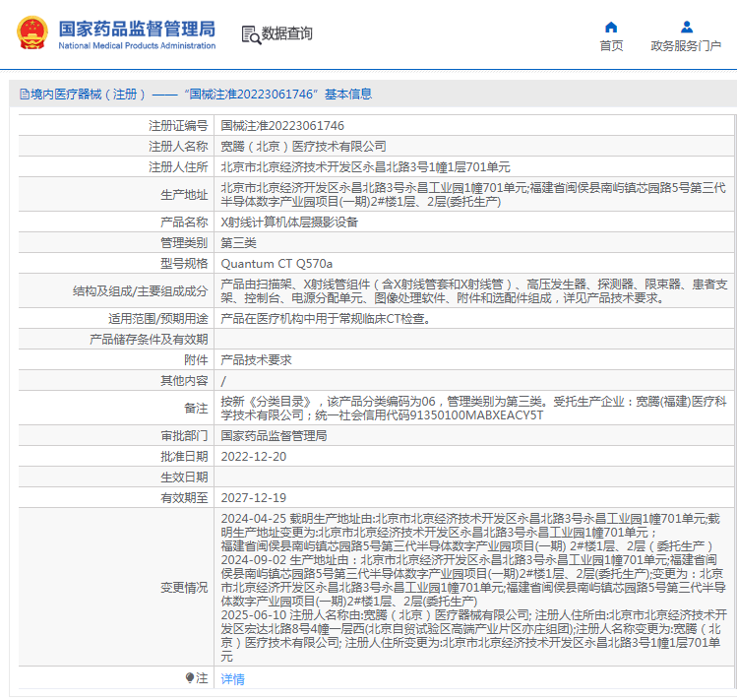
Task: Click the 生产地址 production address value
Action: (473, 194)
